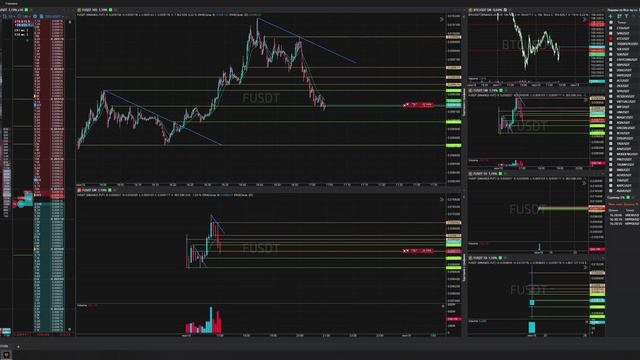Check the MAGICUSDT watchlist checkbox
Screen dimensions: 640x360
611,117
